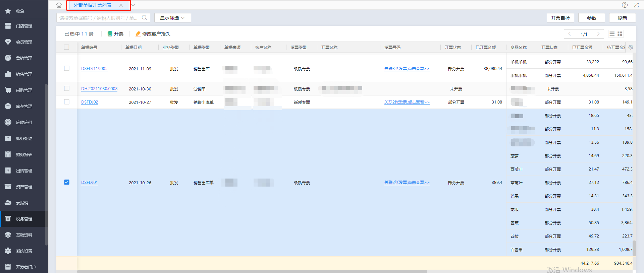The width and height of the screenshot is (644, 273).
Task: Open 开发者门户 sidebar icon
Action: coord(8,267)
